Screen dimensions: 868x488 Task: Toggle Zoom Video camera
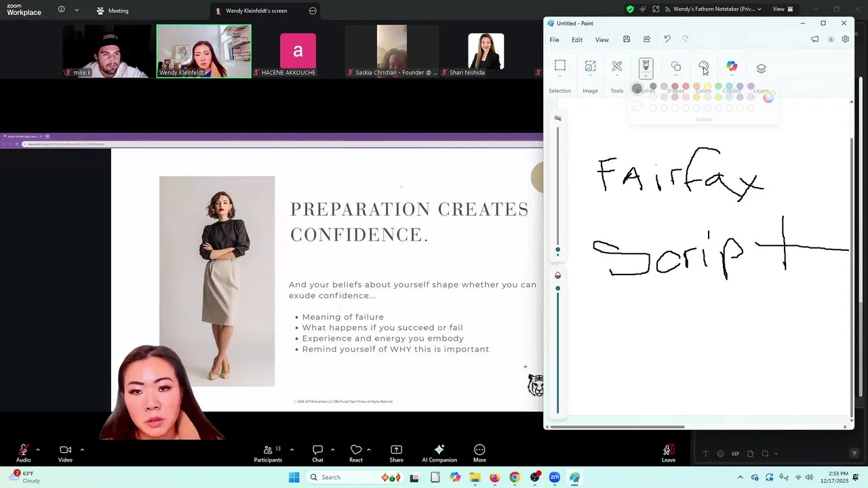(x=65, y=453)
